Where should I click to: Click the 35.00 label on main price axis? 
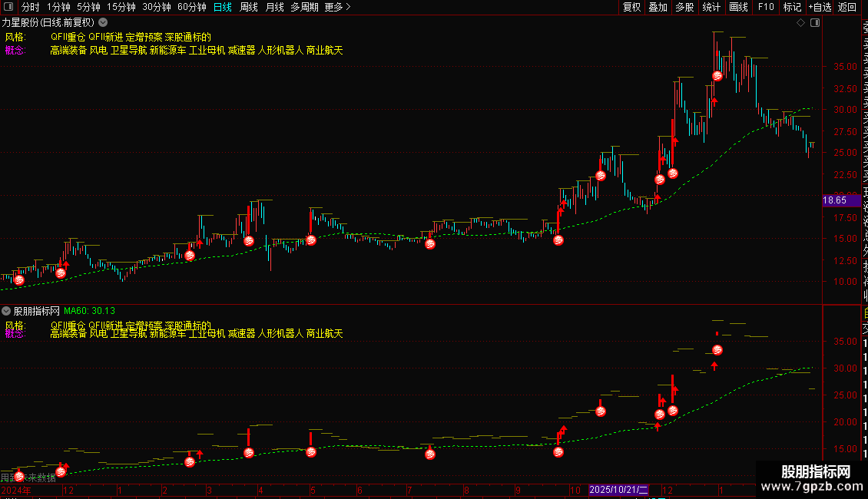coord(845,66)
